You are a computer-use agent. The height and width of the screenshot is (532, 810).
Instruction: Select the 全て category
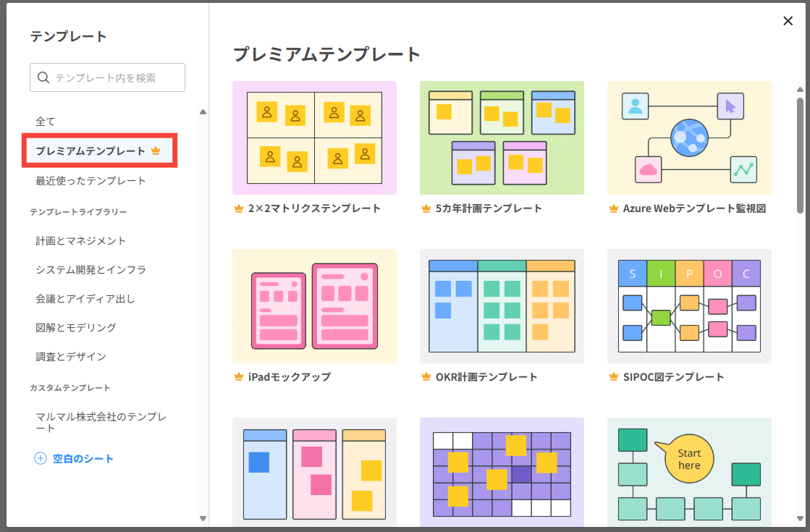click(46, 122)
